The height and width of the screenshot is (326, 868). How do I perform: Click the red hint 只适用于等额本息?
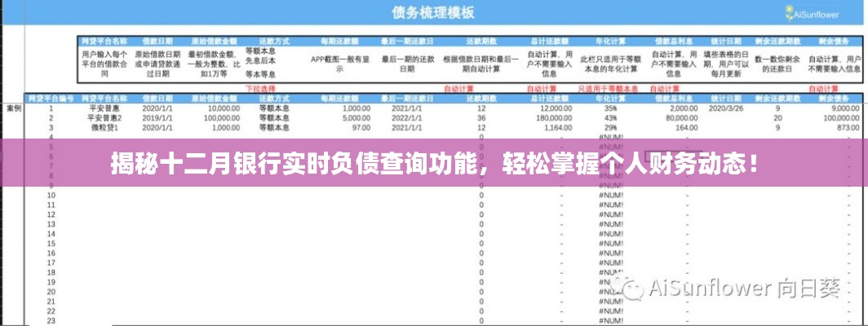[x=608, y=89]
